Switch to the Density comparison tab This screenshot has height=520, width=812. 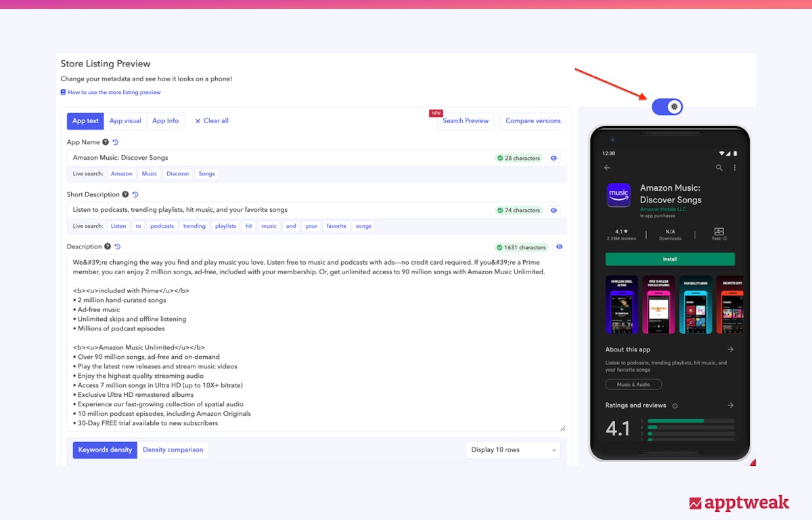coord(173,450)
